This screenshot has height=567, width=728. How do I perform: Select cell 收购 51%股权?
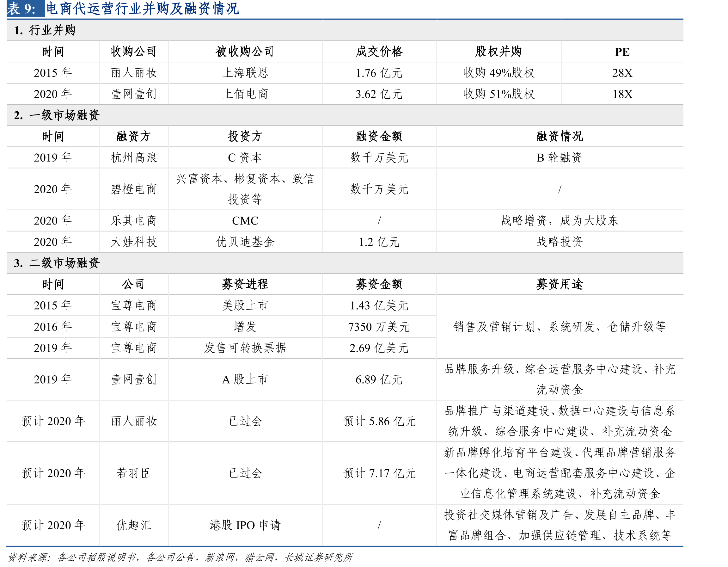(499, 94)
